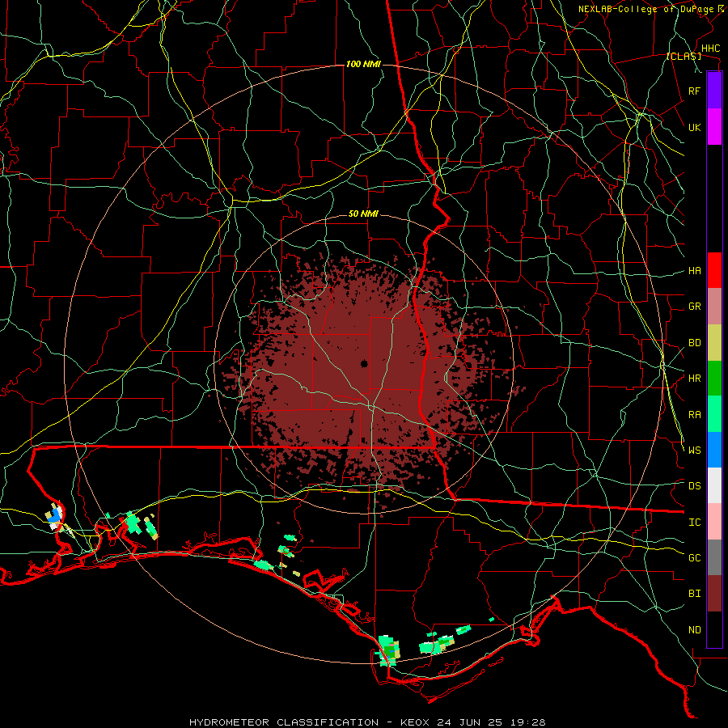The image size is (728, 728).
Task: Click the 100 NMI range ring label
Action: pyautogui.click(x=363, y=64)
